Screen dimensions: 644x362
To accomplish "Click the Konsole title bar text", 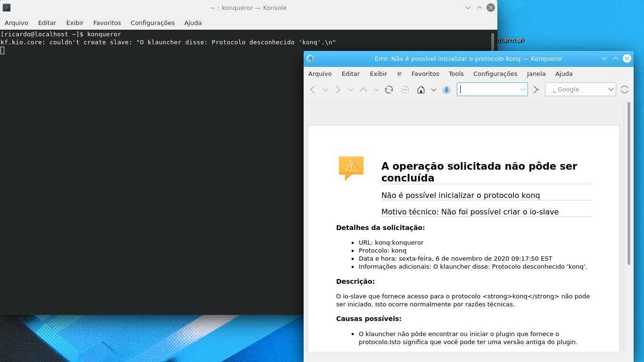I will 248,8.
